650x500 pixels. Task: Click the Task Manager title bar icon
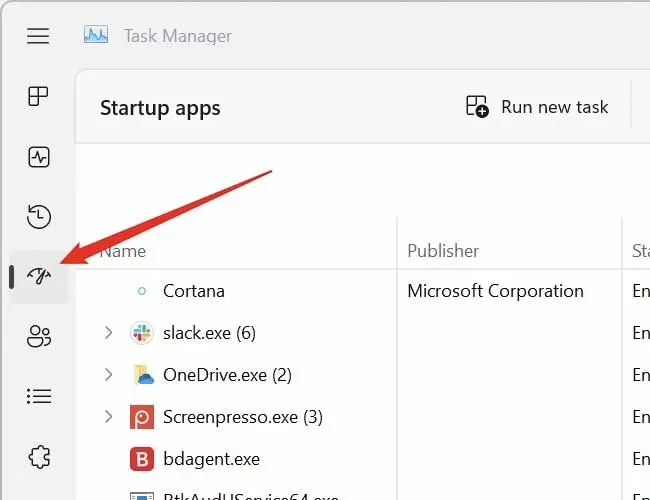pos(96,36)
